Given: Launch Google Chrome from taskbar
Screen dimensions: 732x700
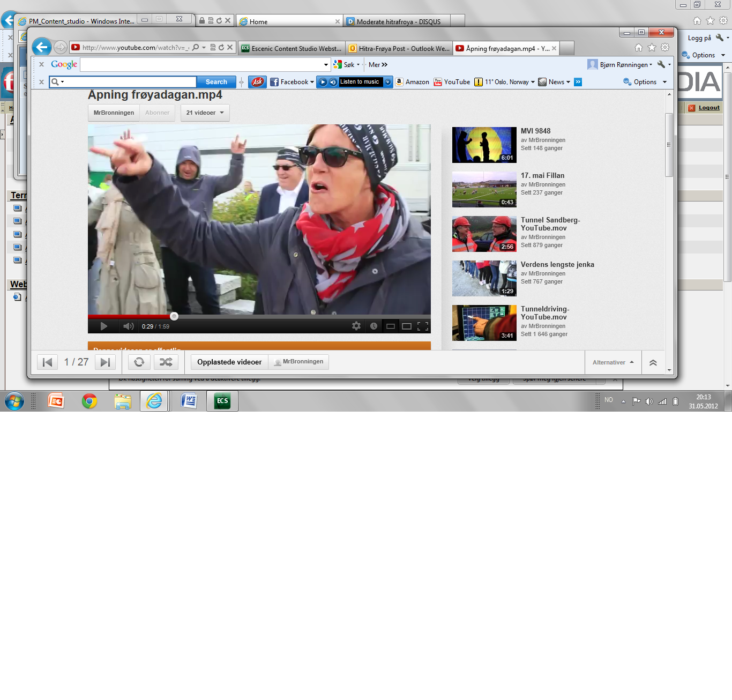Looking at the screenshot, I should click(x=89, y=401).
